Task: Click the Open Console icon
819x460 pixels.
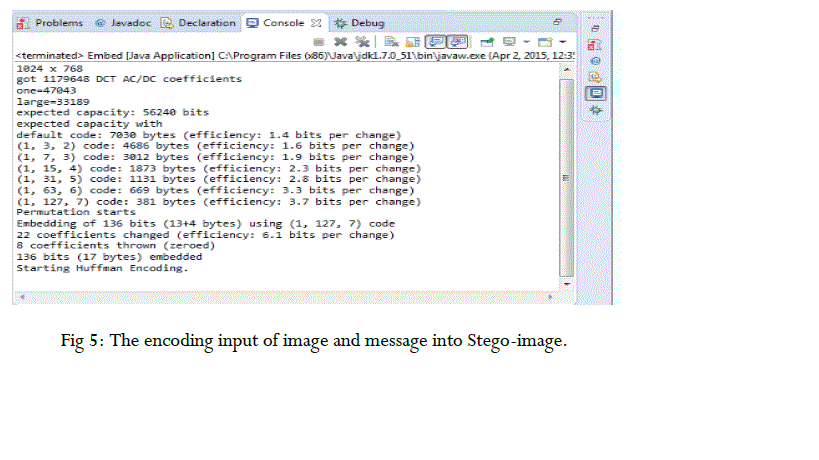Action: point(545,42)
